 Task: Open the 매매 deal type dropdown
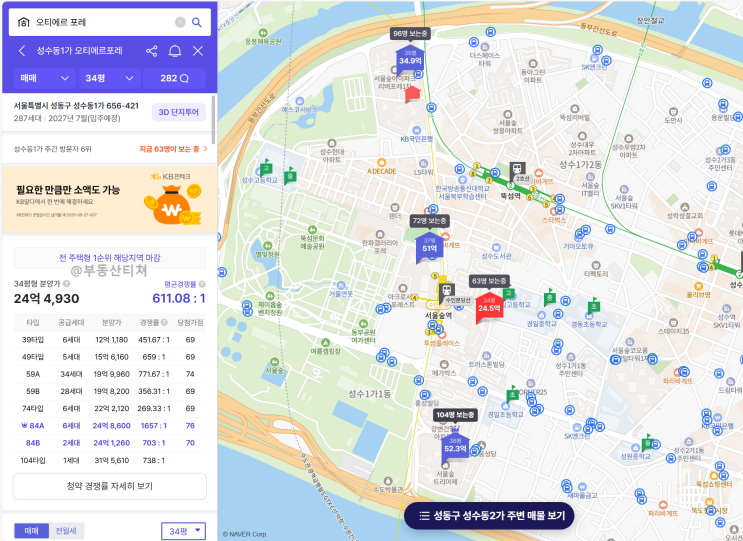coord(44,78)
